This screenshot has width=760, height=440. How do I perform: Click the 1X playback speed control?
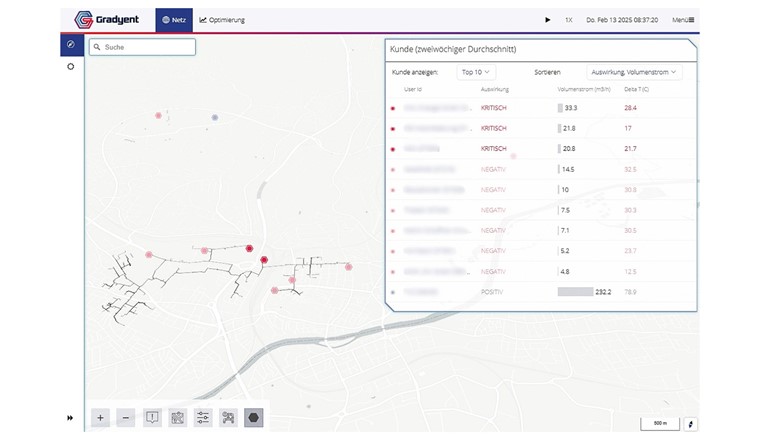[x=568, y=19]
